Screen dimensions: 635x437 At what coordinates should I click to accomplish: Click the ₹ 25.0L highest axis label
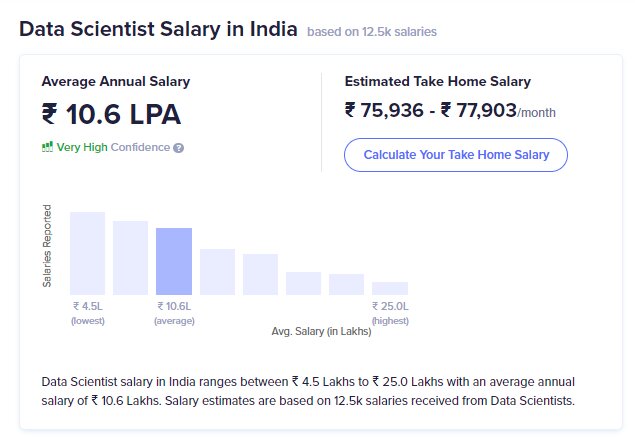390,306
